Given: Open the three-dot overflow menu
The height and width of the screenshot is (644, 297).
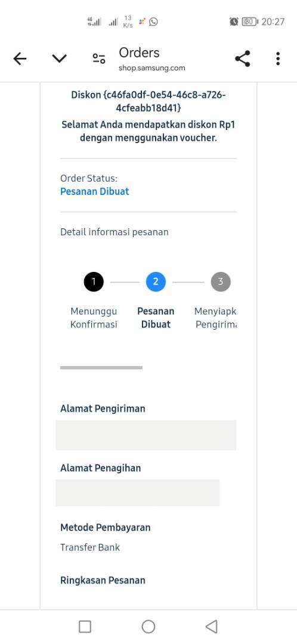Looking at the screenshot, I should pyautogui.click(x=278, y=58).
